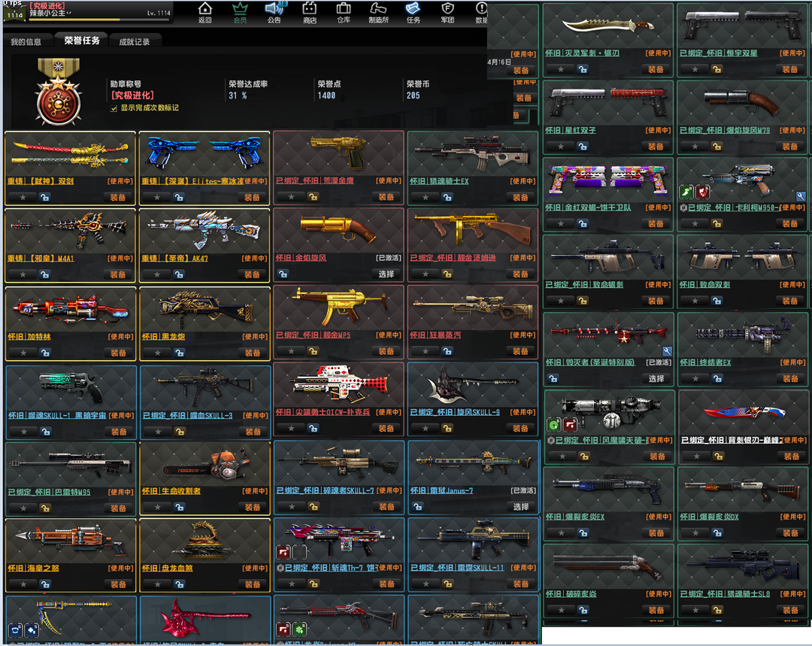Open the 任务 missions icon
812x646 pixels.
413,9
